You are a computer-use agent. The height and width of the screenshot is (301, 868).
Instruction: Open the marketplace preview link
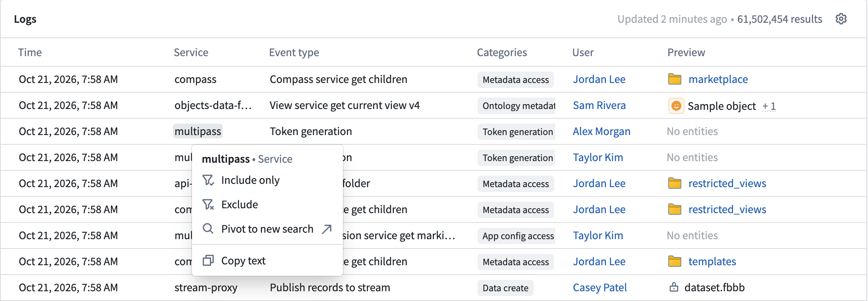(x=718, y=79)
